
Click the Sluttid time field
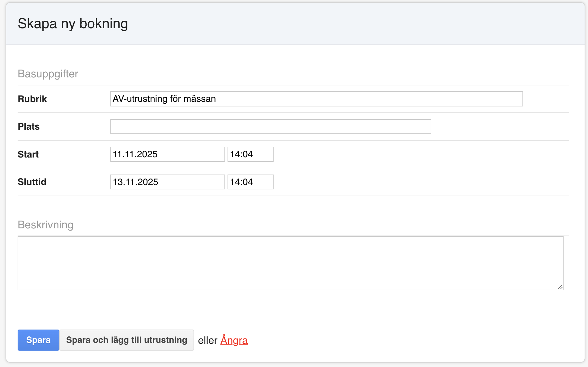click(x=250, y=182)
